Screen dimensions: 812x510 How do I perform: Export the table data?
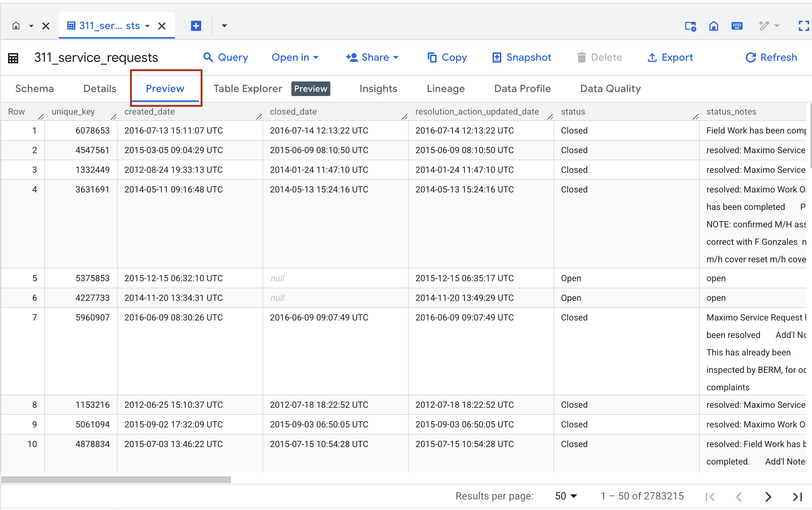670,57
